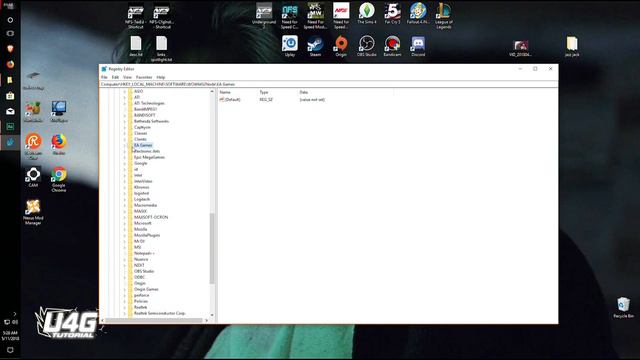This screenshot has width=640, height=360.
Task: Open the Help menu in Registry Editor
Action: point(161,77)
